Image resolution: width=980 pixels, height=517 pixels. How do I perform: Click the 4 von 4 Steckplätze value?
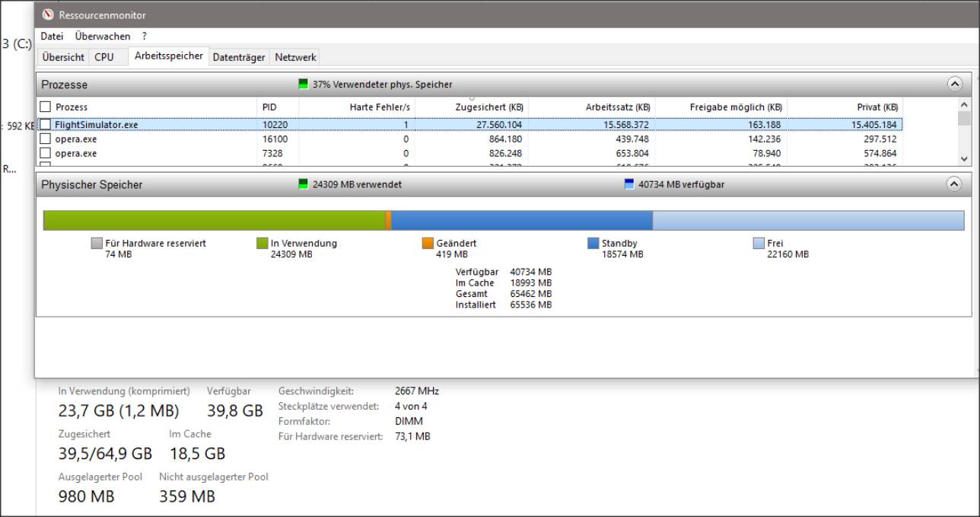[411, 407]
